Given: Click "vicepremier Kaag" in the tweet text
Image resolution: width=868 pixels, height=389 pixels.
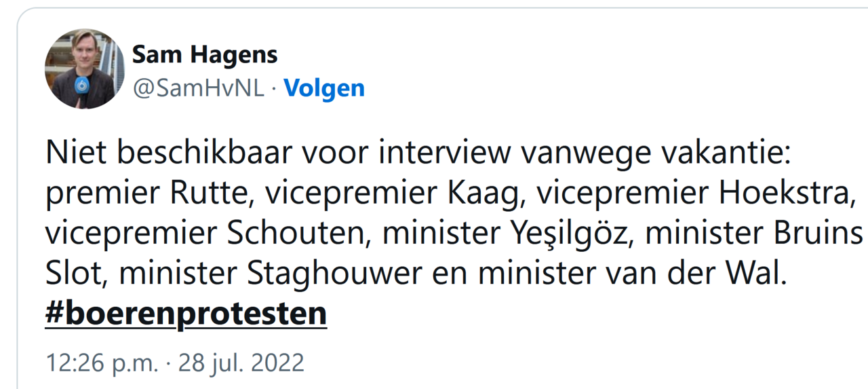Looking at the screenshot, I should point(394,193).
